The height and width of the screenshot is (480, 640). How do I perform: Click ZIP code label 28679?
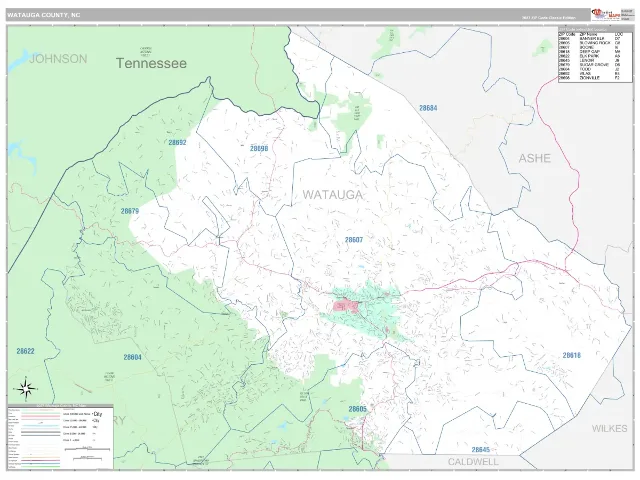pyautogui.click(x=130, y=211)
